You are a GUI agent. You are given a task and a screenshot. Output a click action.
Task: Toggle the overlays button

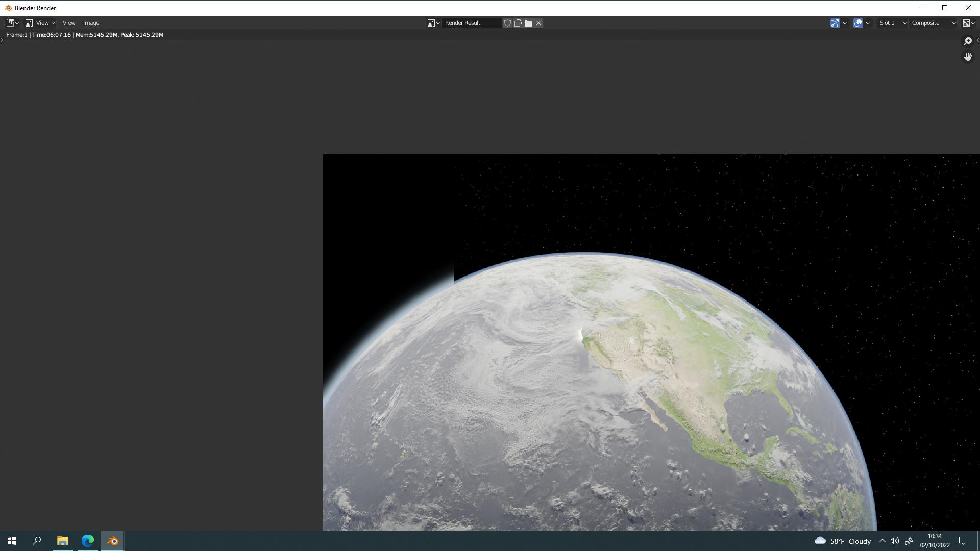coord(858,23)
